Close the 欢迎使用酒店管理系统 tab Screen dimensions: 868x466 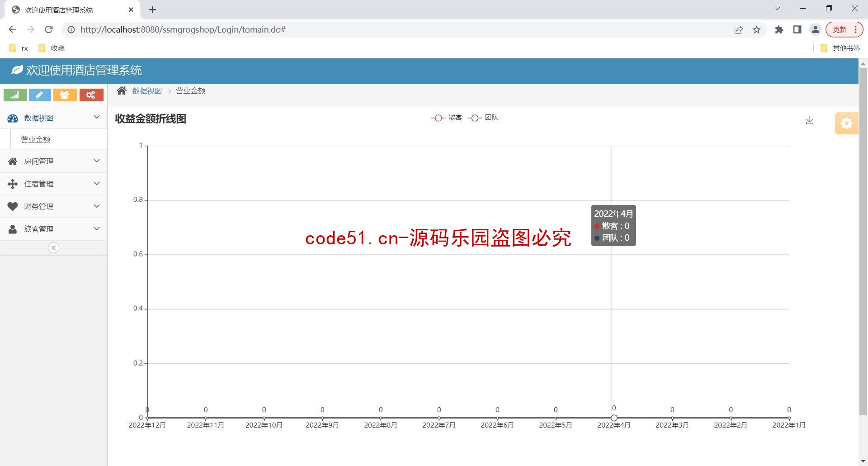[x=131, y=10]
